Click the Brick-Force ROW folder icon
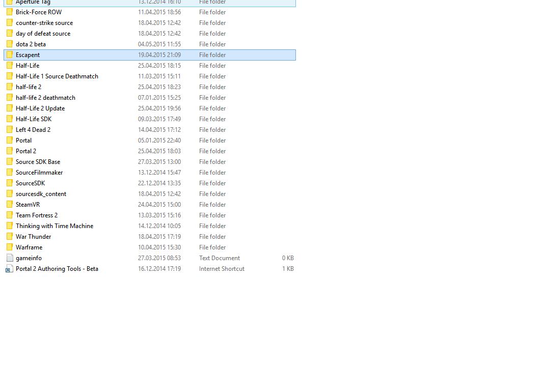 10,12
